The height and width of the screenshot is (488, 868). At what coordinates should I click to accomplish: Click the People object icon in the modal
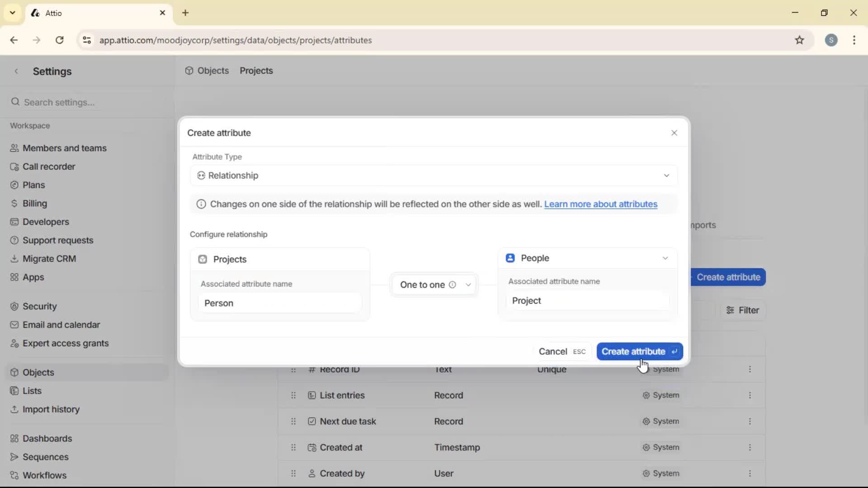point(510,258)
